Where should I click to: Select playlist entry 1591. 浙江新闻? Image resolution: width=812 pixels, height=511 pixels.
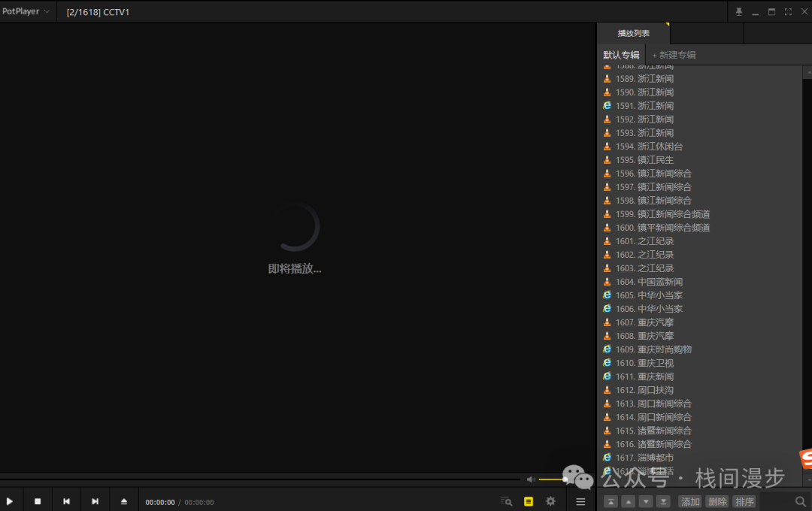(700, 106)
